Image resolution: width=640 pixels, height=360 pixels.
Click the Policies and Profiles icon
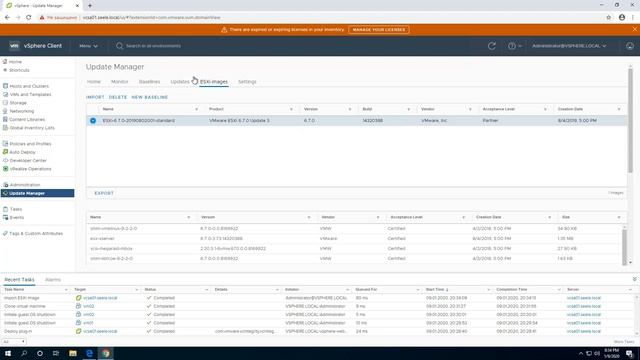(5, 144)
